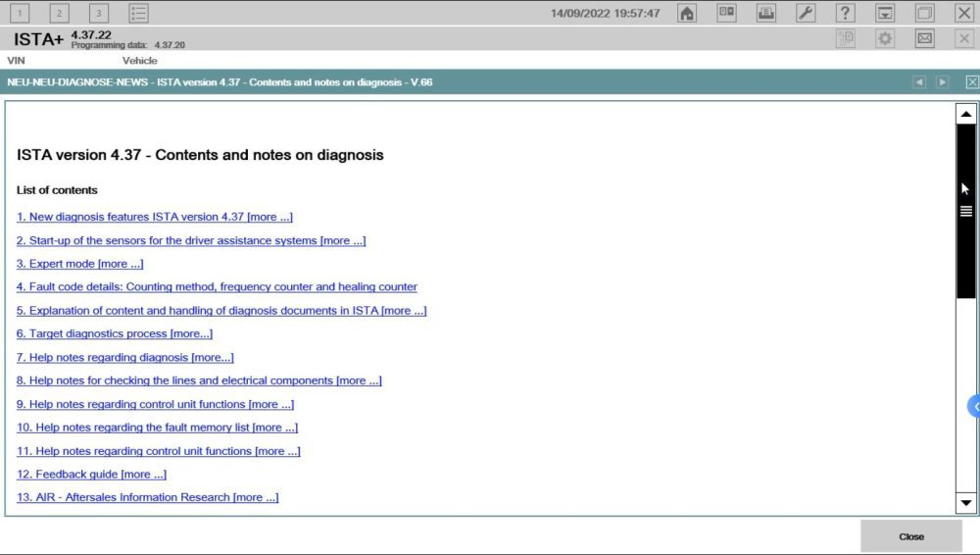
Task: Go to next document arrow
Action: point(943,82)
